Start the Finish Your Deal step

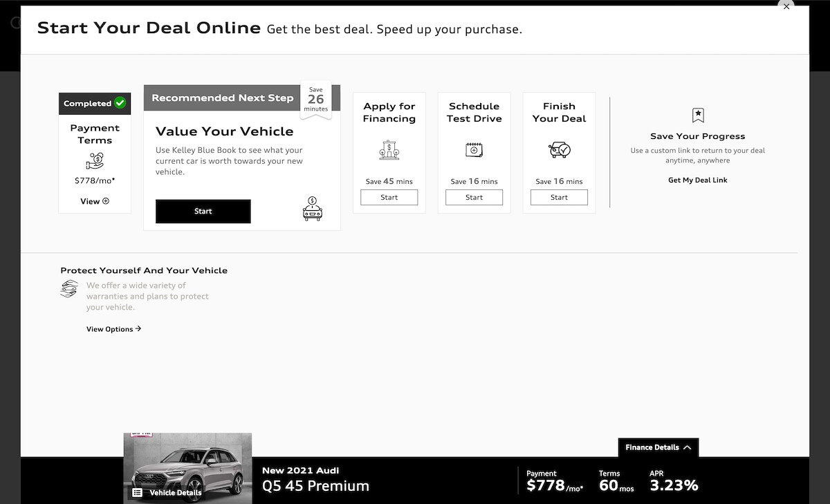point(559,198)
